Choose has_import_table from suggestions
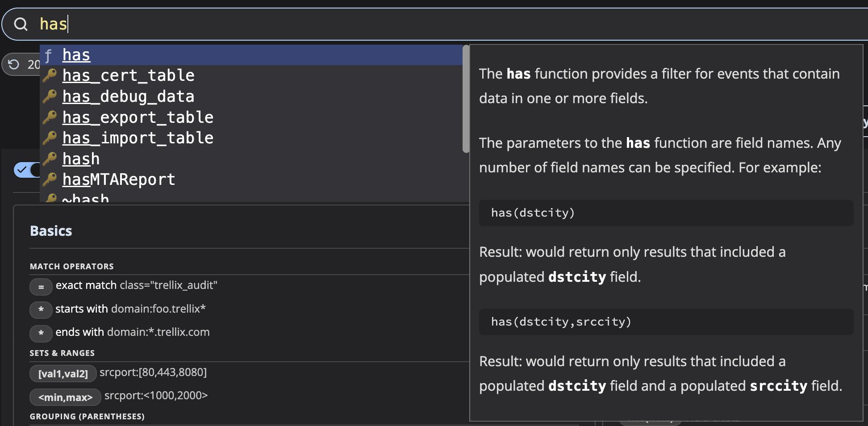Screen dimensions: 868x426 coord(251,138)
